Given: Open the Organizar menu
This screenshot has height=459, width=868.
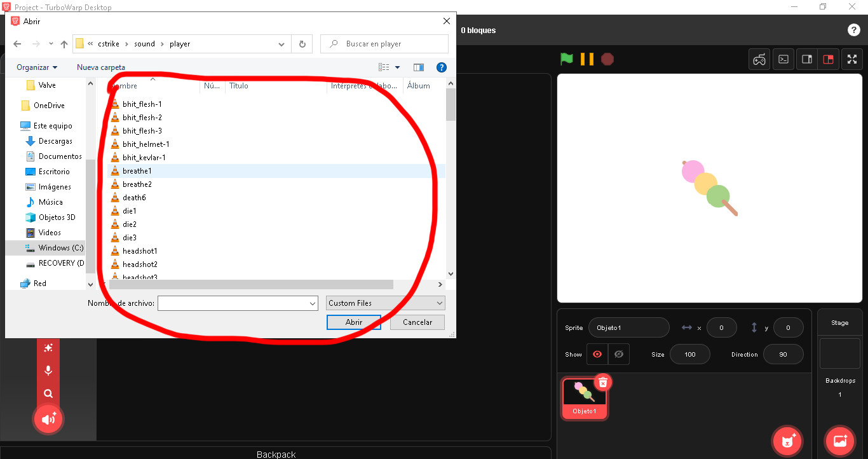Looking at the screenshot, I should pos(37,67).
